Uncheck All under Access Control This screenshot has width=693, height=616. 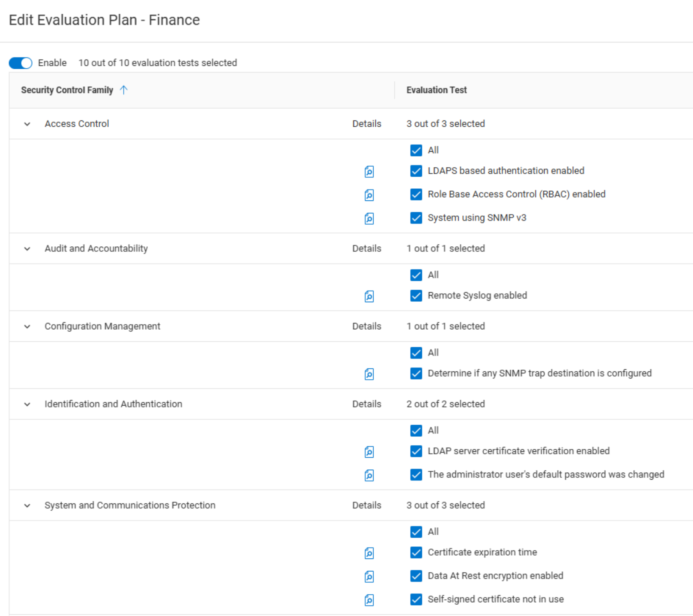coord(416,150)
